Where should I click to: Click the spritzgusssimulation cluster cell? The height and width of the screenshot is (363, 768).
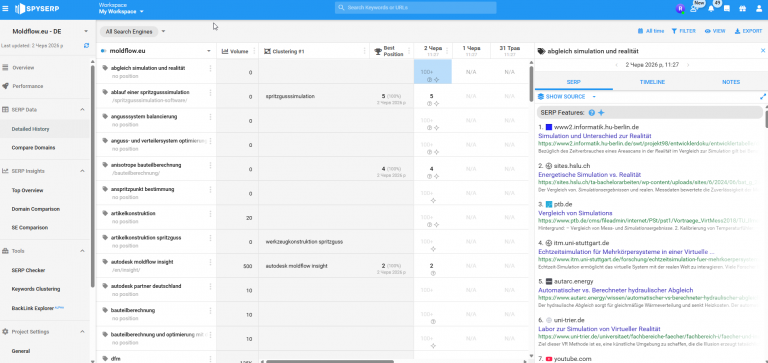(x=290, y=97)
